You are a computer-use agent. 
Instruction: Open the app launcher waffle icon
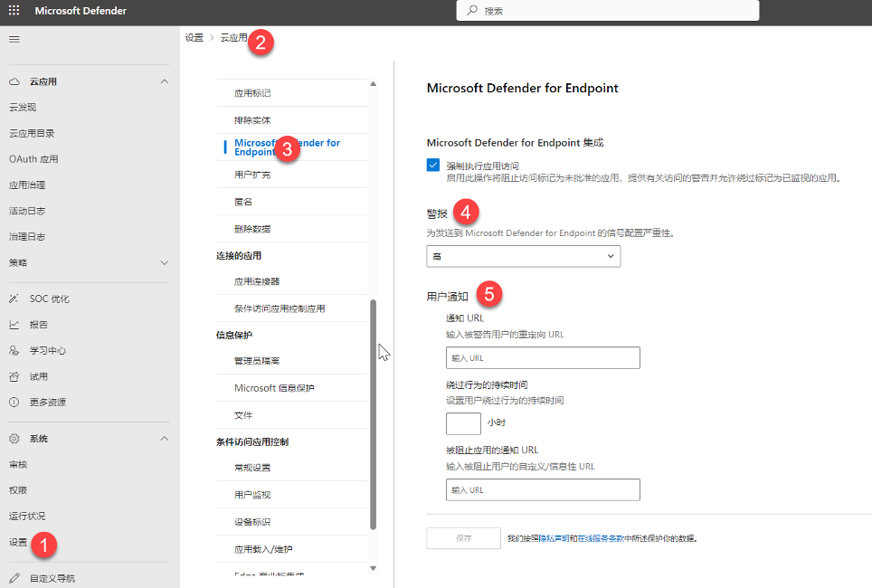coord(14,10)
